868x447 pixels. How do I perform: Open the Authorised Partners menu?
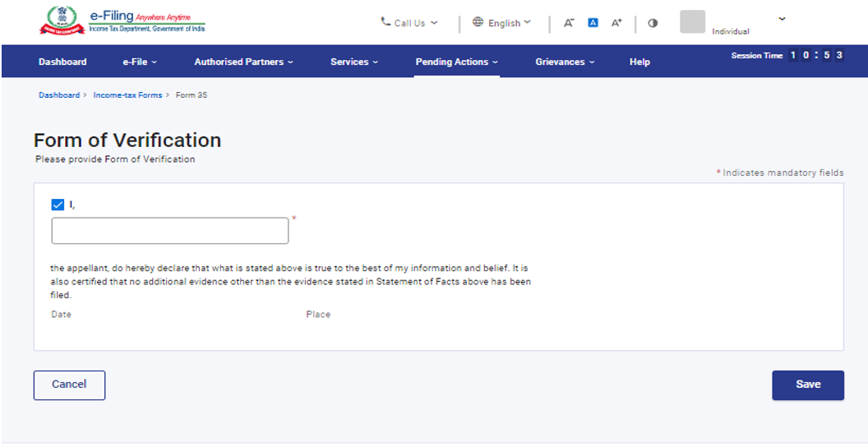pos(243,62)
